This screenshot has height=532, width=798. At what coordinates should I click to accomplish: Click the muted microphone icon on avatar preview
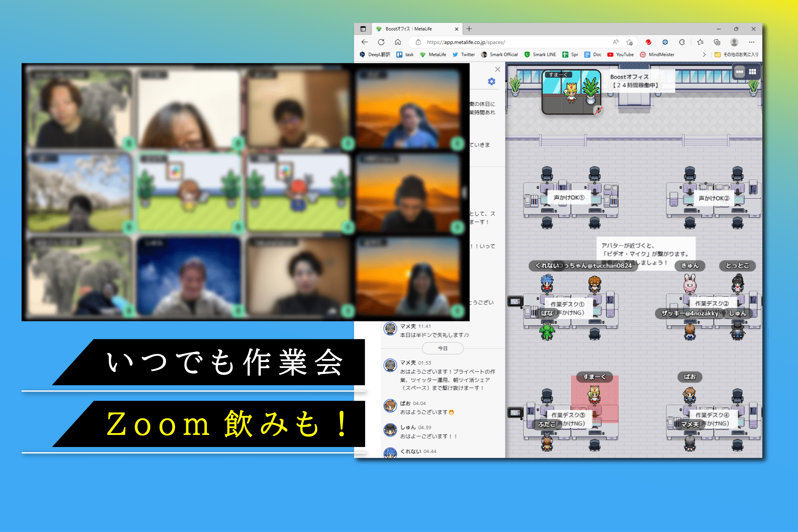click(599, 110)
